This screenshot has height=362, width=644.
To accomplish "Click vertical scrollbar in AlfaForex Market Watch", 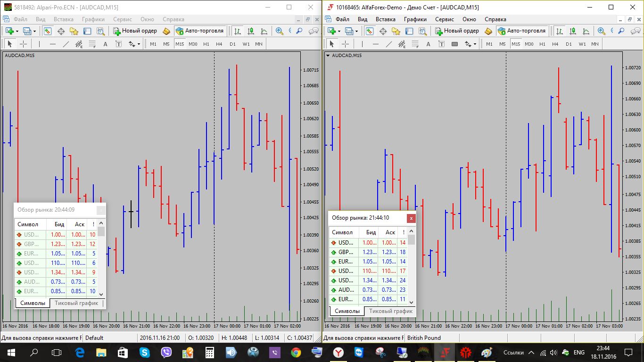I will point(412,266).
